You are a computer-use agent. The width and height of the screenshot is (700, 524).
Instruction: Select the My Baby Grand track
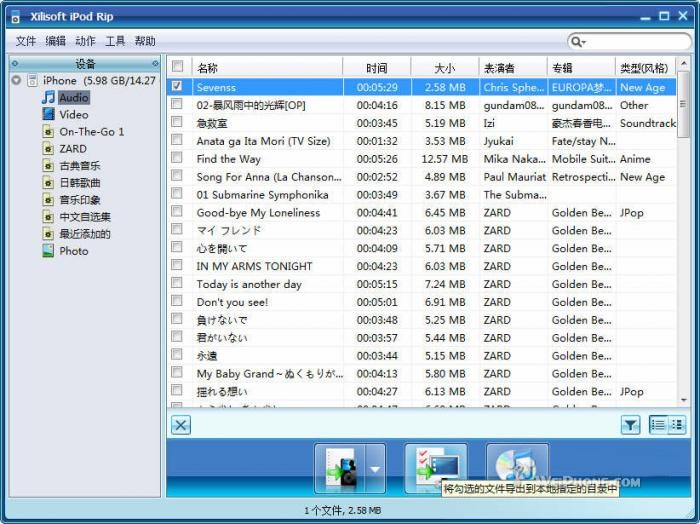coord(422,374)
